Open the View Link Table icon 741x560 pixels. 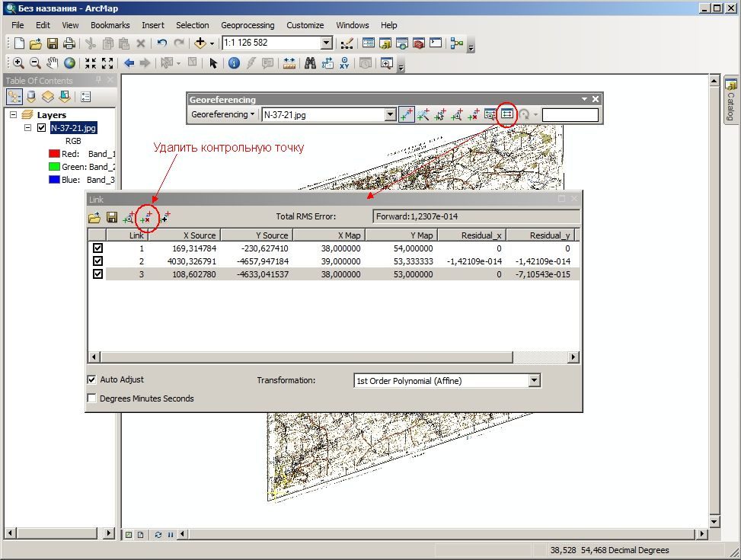pyautogui.click(x=507, y=114)
